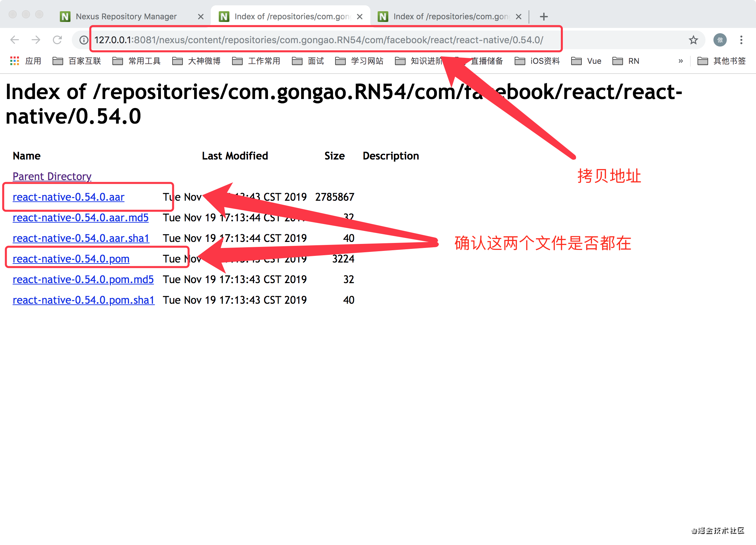Open the 百家互联 bookmark folder
756x545 pixels.
tap(77, 61)
